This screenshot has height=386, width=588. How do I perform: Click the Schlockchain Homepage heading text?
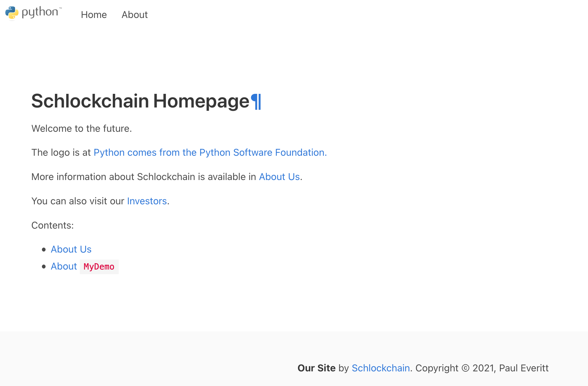[140, 101]
